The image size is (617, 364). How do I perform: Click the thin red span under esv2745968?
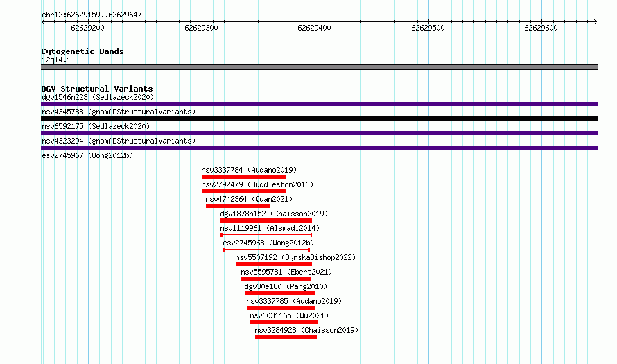tap(267, 250)
